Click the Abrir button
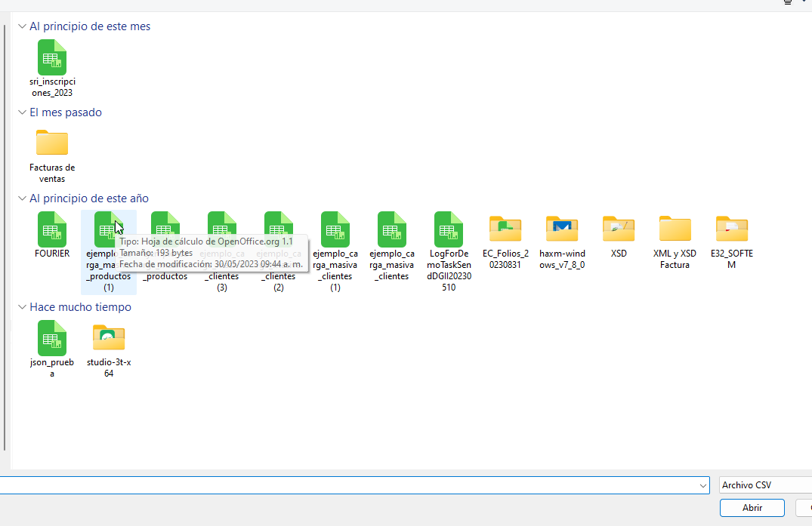This screenshot has width=812, height=526. pos(752,508)
